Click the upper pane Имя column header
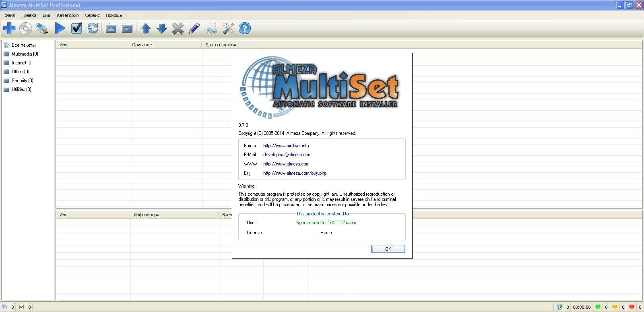Image resolution: width=644 pixels, height=312 pixels. click(x=92, y=45)
